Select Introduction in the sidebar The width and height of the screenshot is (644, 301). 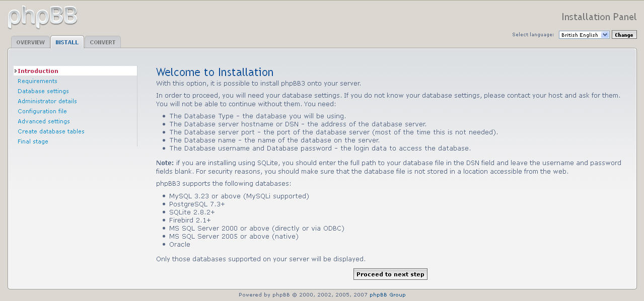click(x=38, y=71)
